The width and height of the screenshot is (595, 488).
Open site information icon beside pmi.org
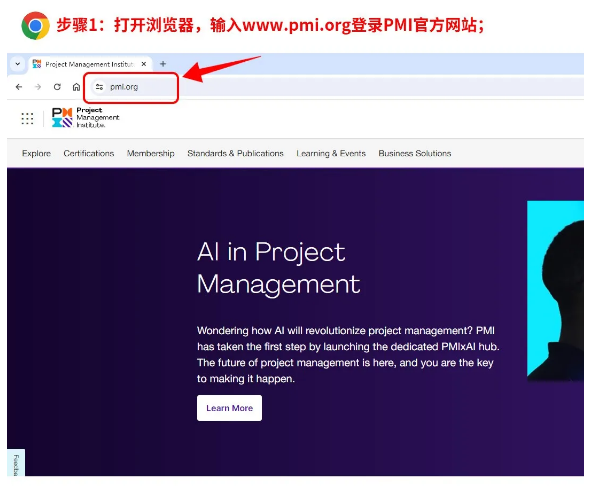(99, 87)
